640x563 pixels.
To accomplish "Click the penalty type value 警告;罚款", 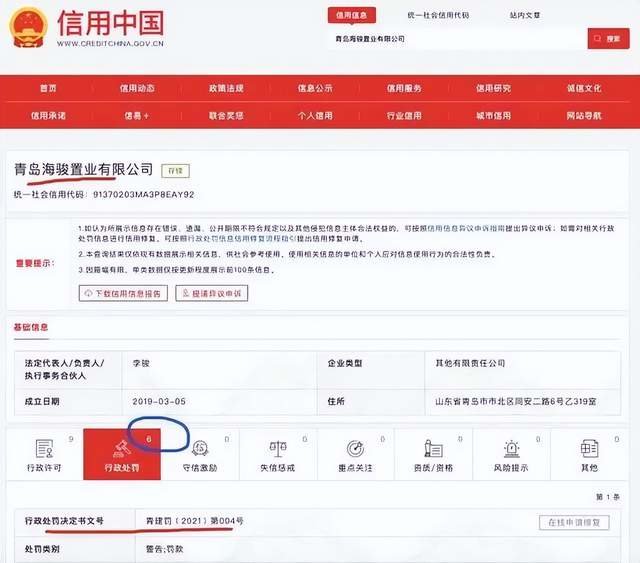I will click(x=164, y=549).
